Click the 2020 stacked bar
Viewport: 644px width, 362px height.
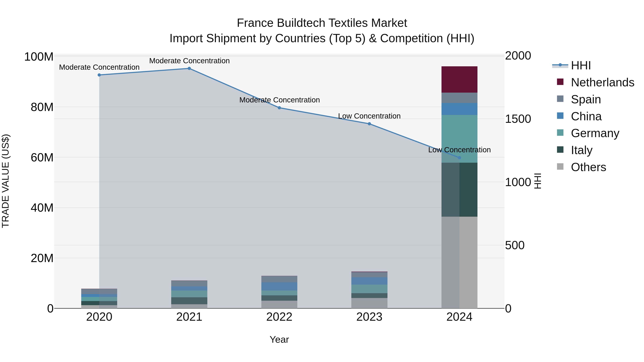point(99,299)
